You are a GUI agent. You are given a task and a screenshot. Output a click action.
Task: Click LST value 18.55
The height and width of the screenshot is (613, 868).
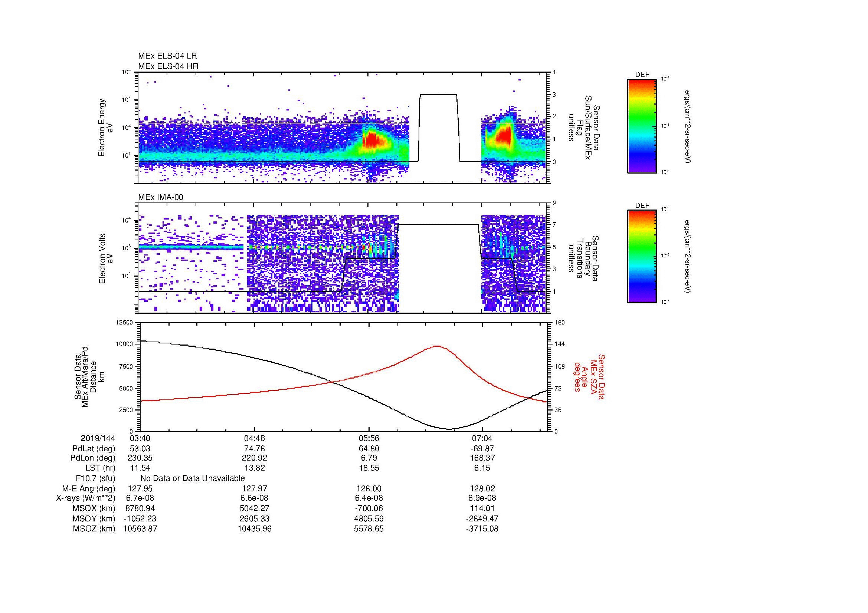(x=369, y=468)
